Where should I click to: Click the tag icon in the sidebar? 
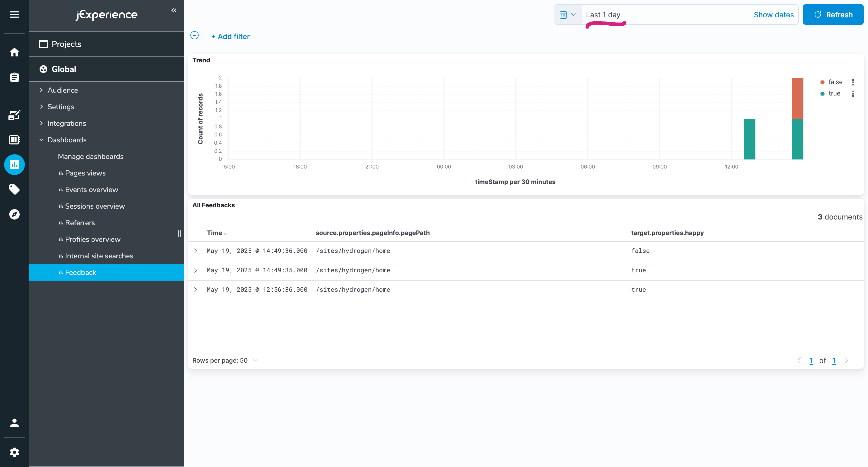(x=14, y=189)
